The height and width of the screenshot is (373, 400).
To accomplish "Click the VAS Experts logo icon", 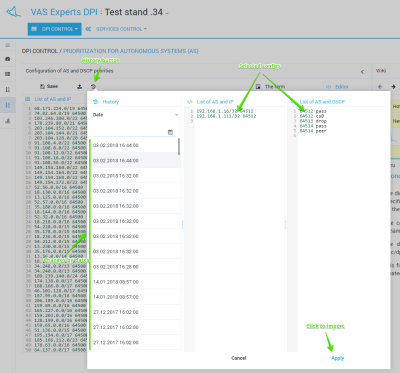I will pyautogui.click(x=14, y=12).
